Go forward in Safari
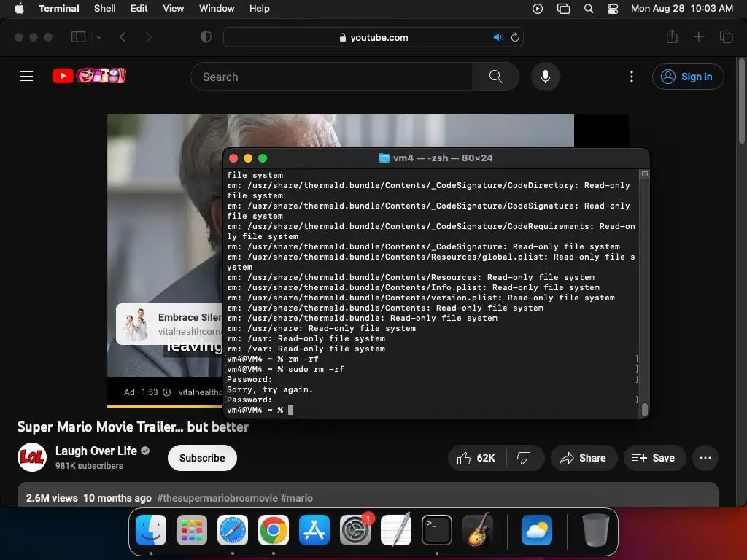 pyautogui.click(x=148, y=37)
